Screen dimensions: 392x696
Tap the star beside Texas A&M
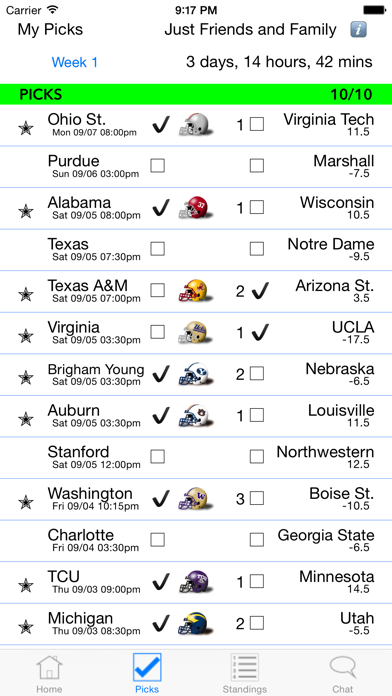26,294
